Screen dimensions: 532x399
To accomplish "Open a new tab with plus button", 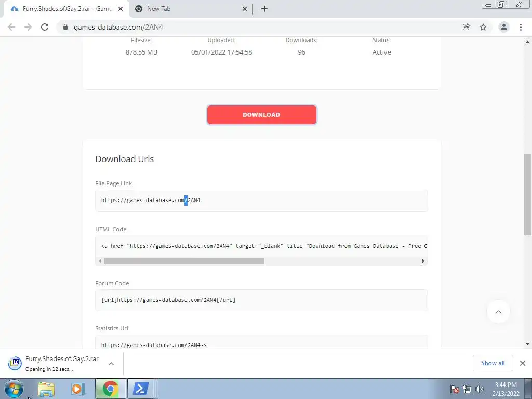I will click(264, 9).
